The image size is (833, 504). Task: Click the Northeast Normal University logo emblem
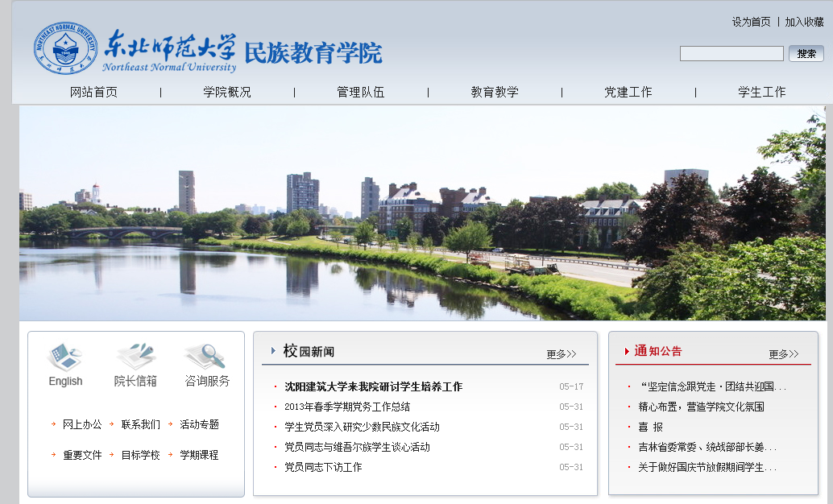pyautogui.click(x=65, y=48)
